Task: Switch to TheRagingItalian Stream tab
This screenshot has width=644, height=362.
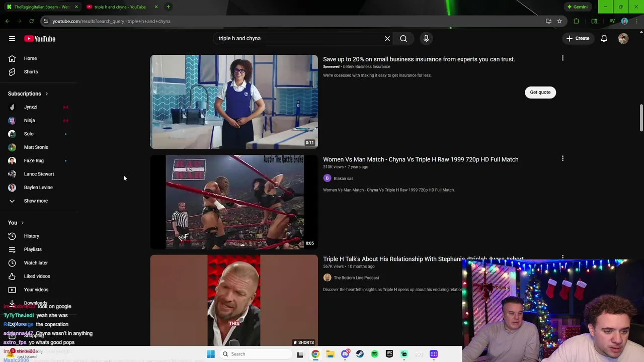Action: [x=41, y=7]
